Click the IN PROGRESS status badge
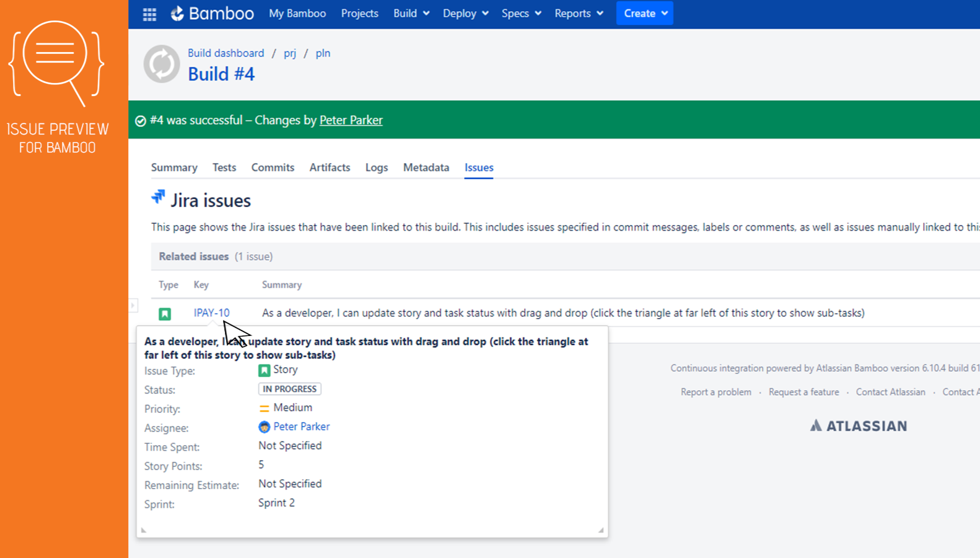980x558 pixels. (x=289, y=389)
